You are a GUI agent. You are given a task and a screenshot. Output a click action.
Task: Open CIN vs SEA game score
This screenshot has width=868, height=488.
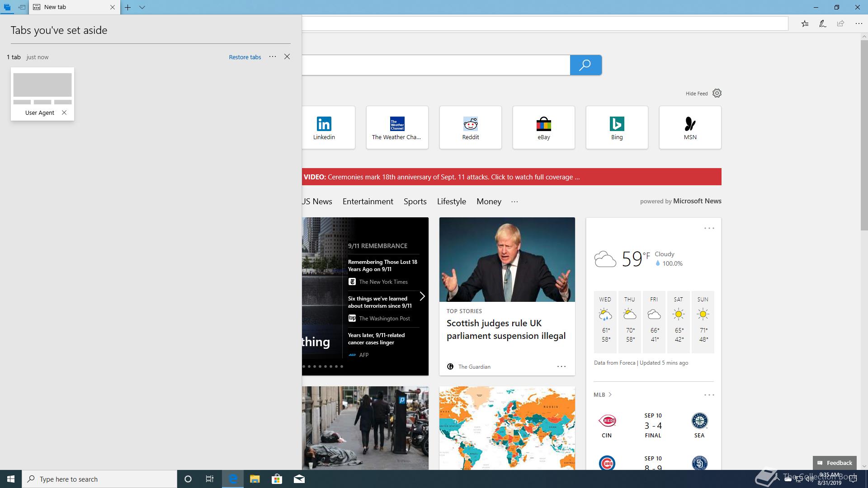[x=653, y=425]
